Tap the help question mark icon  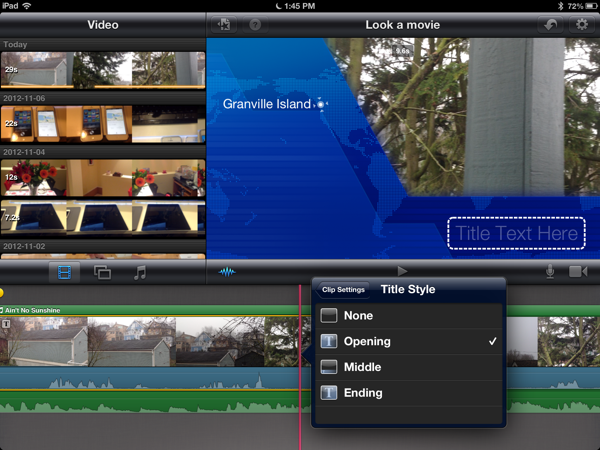point(254,24)
